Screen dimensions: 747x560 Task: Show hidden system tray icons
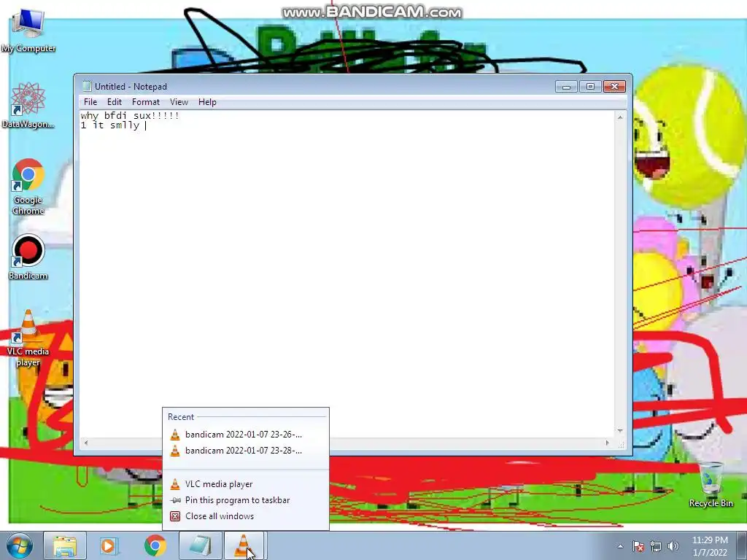[620, 546]
